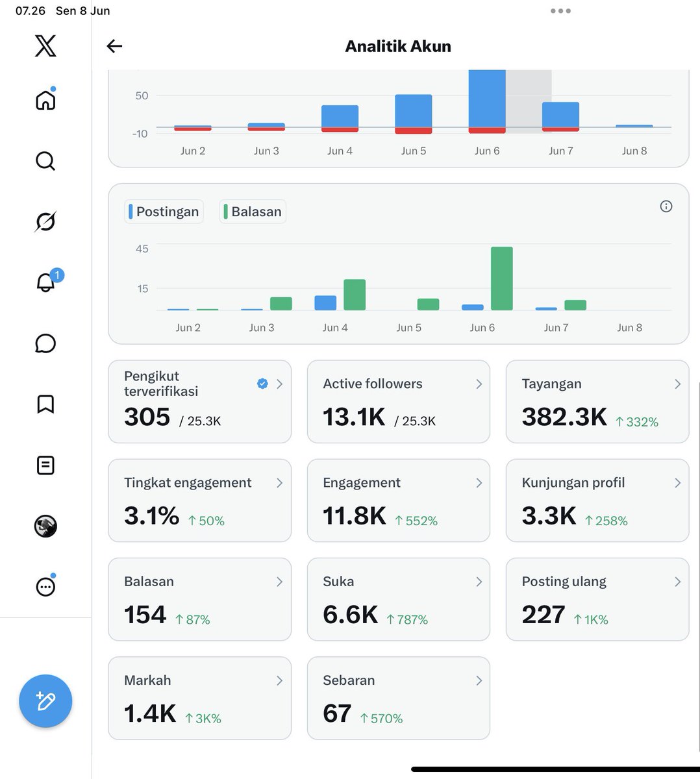Viewport: 700px width, 779px height.
Task: Expand Tayangan card chevron
Action: (x=677, y=384)
